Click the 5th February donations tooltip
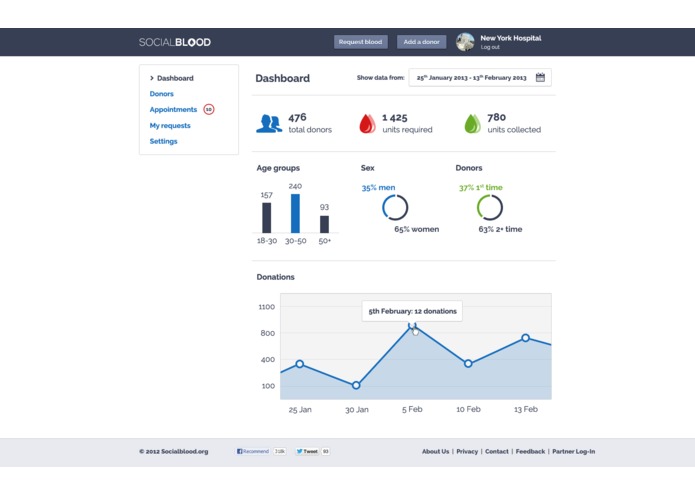Viewport: 695px width, 494px height. 412,311
